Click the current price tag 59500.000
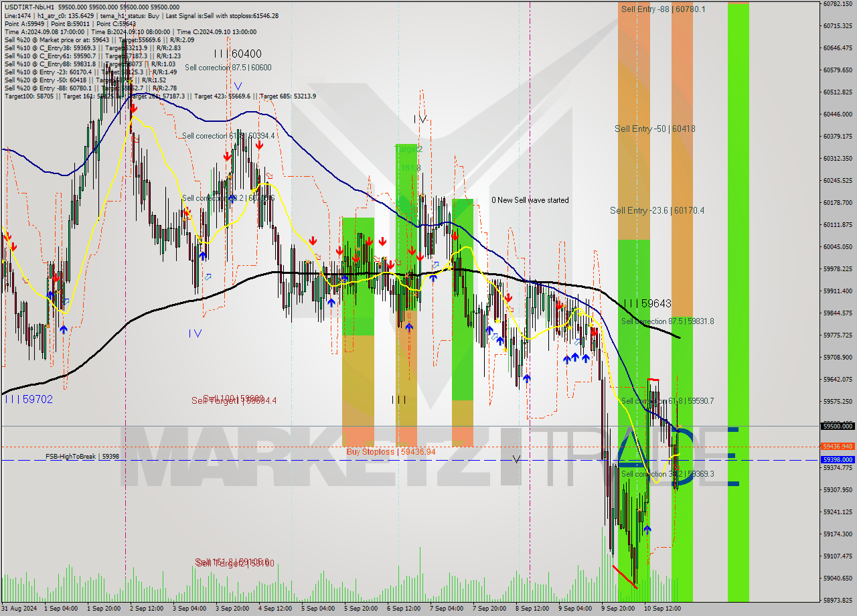Viewport: 857px width, 616px height. tap(837, 426)
